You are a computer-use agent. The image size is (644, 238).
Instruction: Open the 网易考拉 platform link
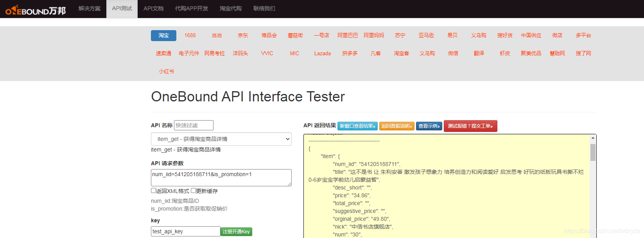215,54
